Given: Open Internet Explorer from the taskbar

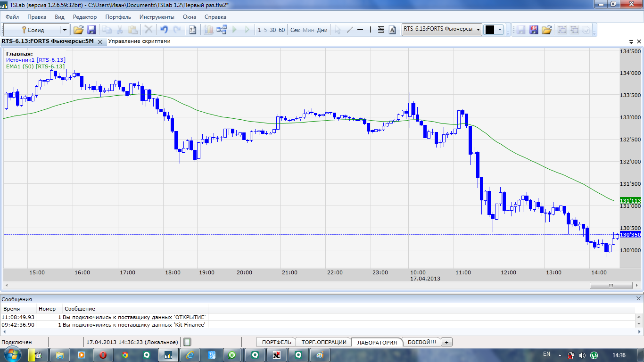Looking at the screenshot, I should 190,354.
